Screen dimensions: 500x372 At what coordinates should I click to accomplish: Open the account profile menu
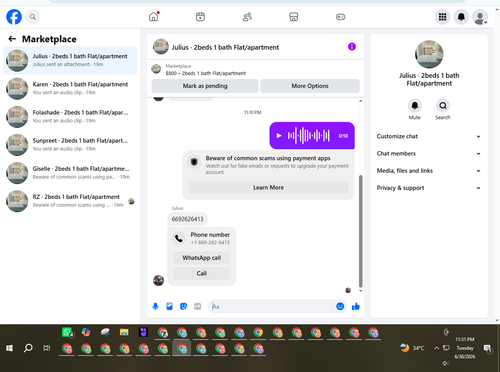pyautogui.click(x=480, y=17)
